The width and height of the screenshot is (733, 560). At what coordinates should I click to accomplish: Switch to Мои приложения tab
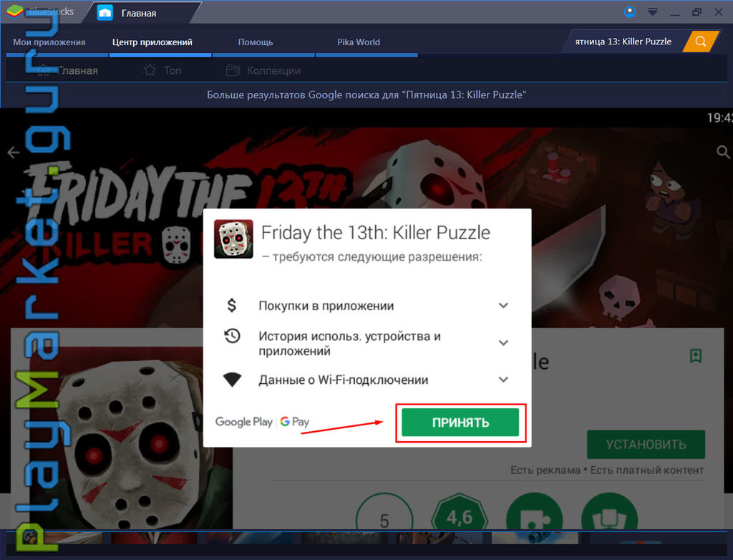coord(49,42)
